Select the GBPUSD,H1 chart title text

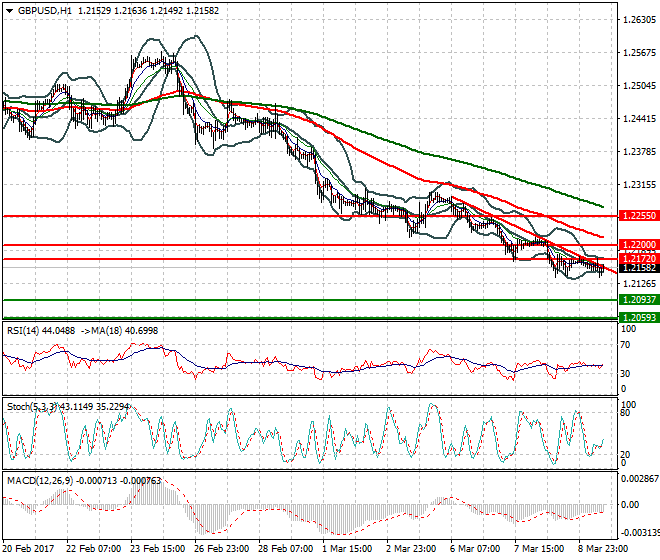coord(45,11)
